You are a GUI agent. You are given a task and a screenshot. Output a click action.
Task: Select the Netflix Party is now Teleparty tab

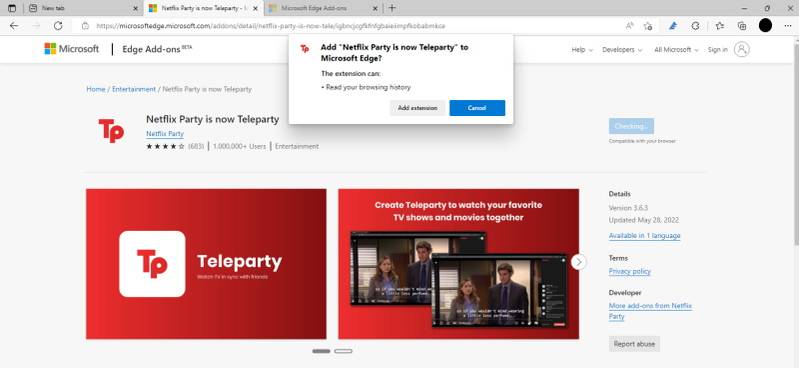pyautogui.click(x=203, y=8)
